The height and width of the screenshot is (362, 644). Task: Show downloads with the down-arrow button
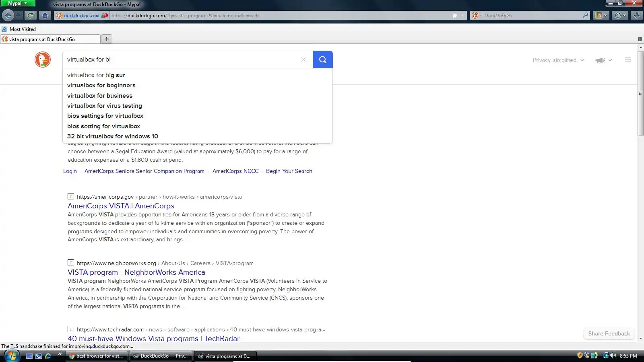pyautogui.click(x=637, y=15)
